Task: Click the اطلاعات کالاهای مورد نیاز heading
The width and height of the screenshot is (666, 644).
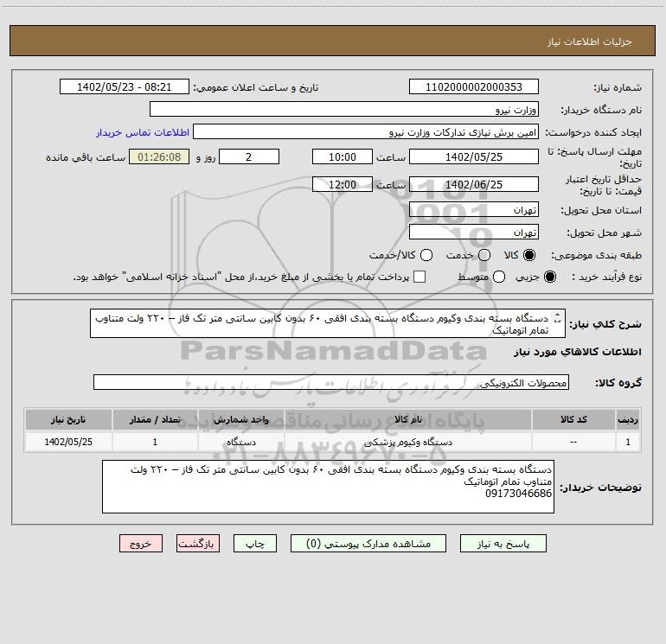Action: click(x=577, y=352)
